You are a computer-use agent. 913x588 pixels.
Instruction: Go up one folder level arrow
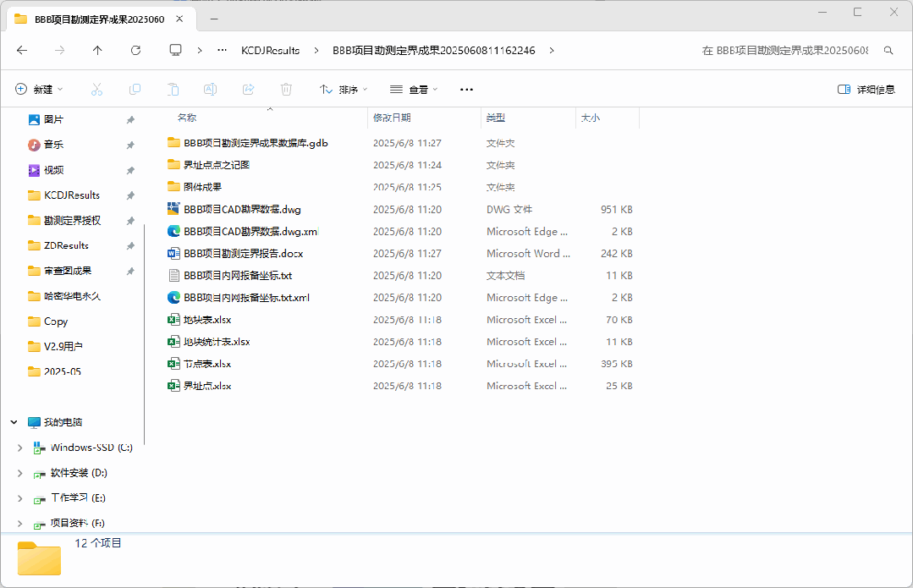(97, 50)
